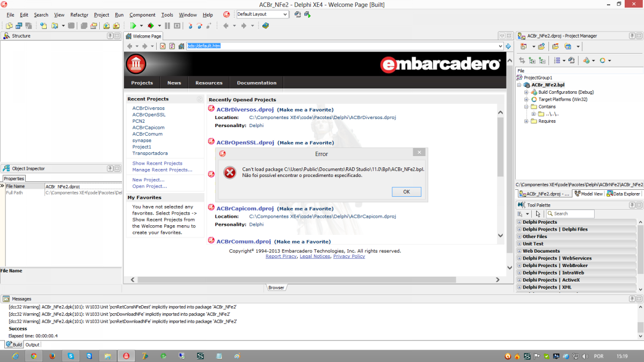Switch to the Model View tab
Screen dimensions: 644x362
589,194
